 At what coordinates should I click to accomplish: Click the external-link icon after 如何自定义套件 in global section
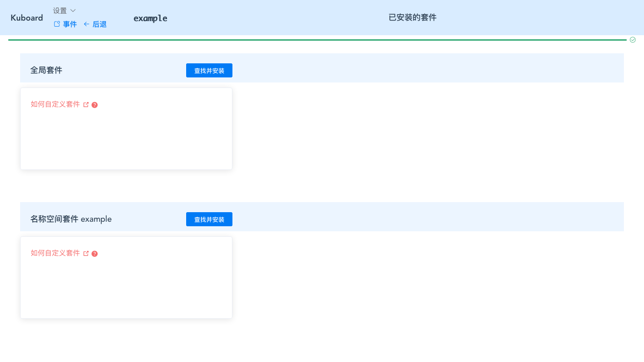pos(86,105)
